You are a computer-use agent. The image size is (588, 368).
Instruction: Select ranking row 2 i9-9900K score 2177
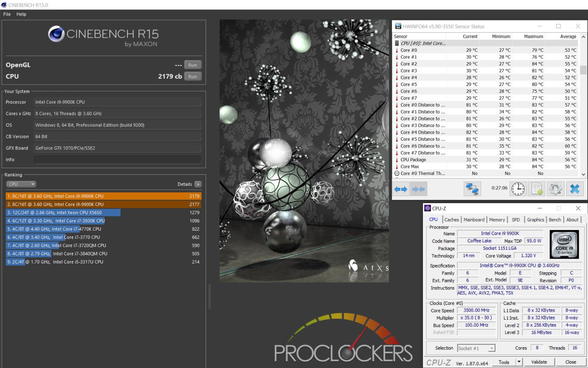pyautogui.click(x=103, y=204)
